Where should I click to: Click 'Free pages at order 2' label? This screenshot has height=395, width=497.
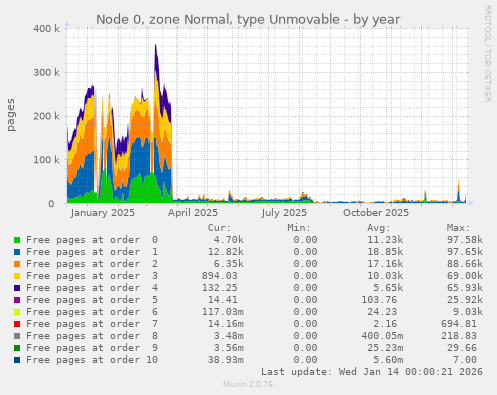pos(92,264)
